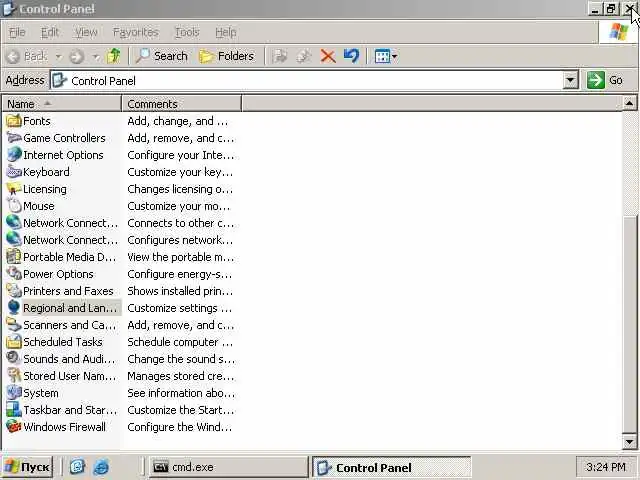Sort by the Name column header
Image resolution: width=640 pixels, height=480 pixels.
(x=62, y=104)
